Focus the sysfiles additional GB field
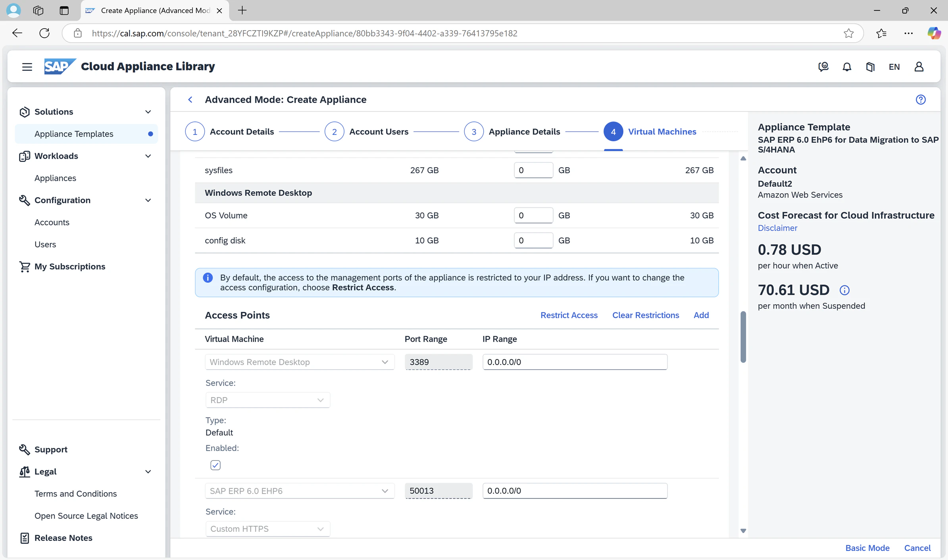Viewport: 948px width, 560px height. click(x=533, y=170)
